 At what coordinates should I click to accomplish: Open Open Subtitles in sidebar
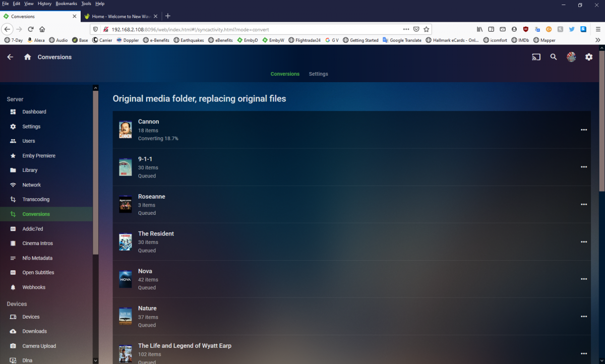coord(46,273)
